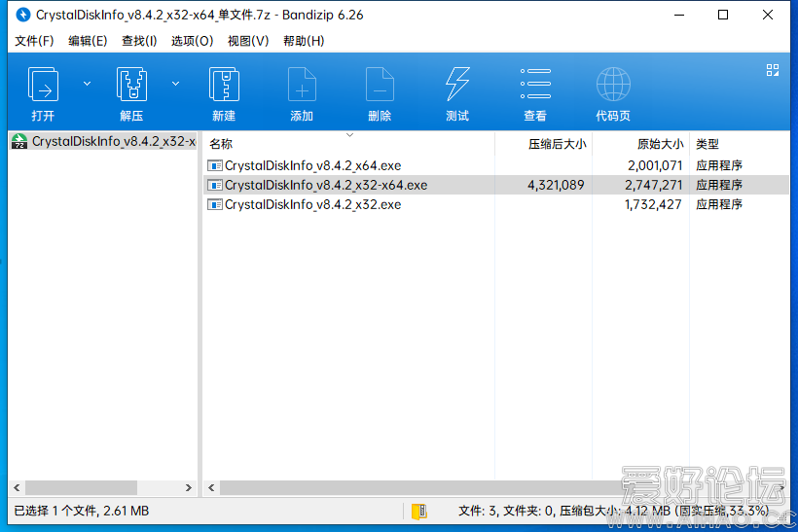Click the 7z archive icon in the tree panel

[x=19, y=141]
